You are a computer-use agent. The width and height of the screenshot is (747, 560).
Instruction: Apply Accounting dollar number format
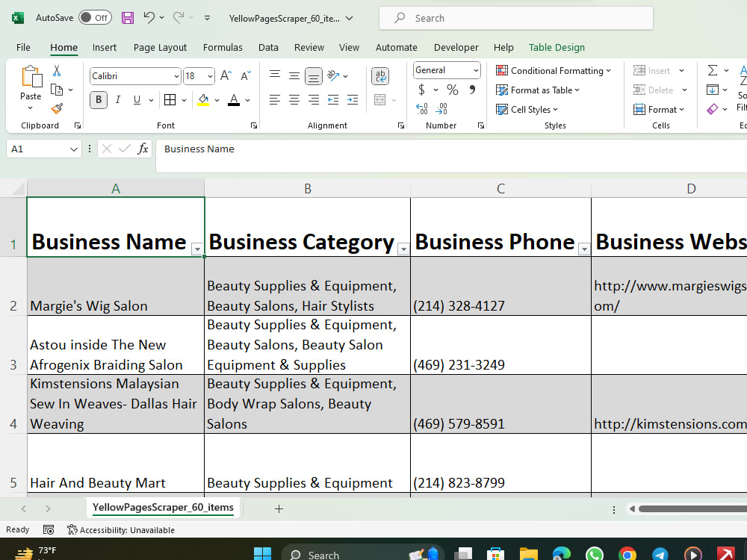point(421,90)
